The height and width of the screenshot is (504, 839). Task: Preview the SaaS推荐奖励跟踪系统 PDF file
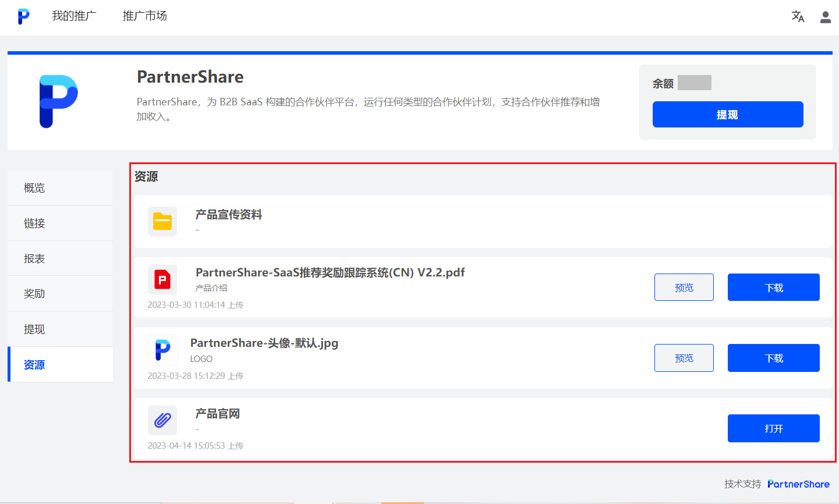pyautogui.click(x=684, y=288)
